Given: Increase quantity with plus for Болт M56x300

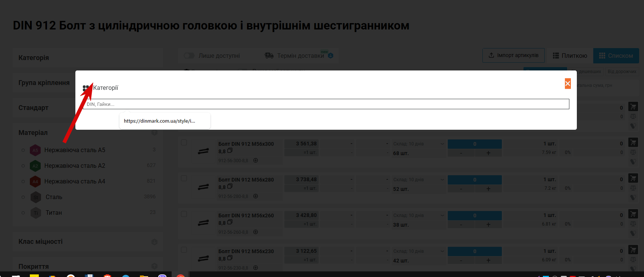Looking at the screenshot, I should pos(488,153).
